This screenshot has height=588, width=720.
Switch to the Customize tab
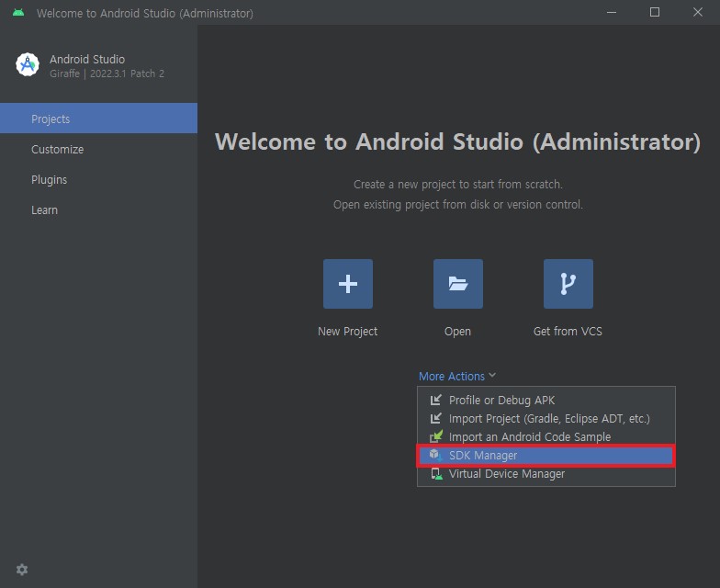coord(99,149)
